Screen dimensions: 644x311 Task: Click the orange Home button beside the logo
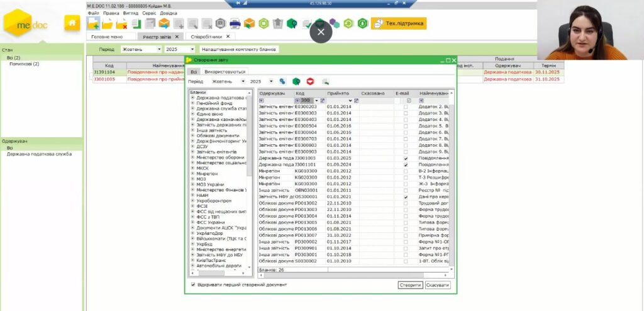72,24
